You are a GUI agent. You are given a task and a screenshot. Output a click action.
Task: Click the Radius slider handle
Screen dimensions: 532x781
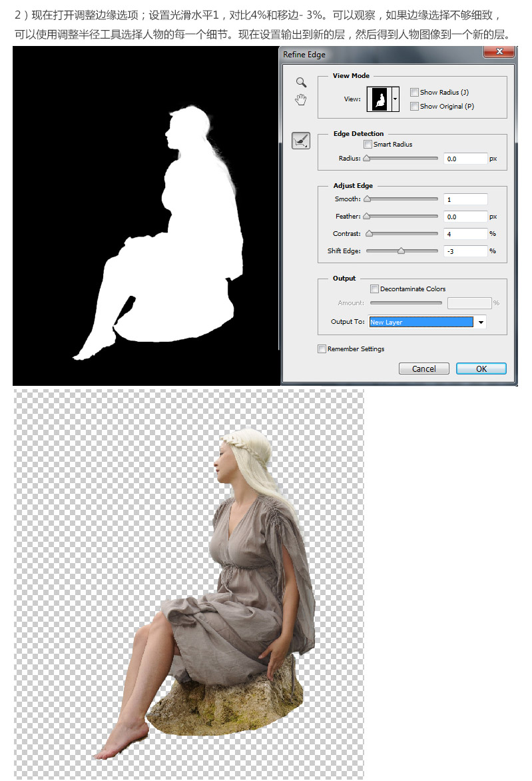[x=367, y=159]
